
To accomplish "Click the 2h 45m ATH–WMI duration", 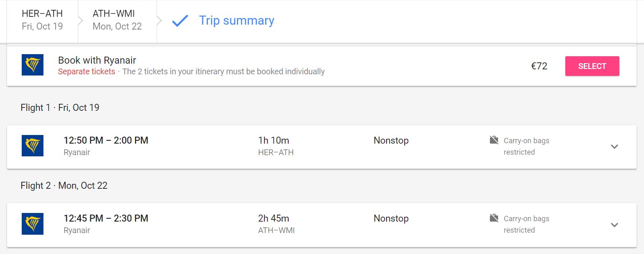I will pos(273,218).
